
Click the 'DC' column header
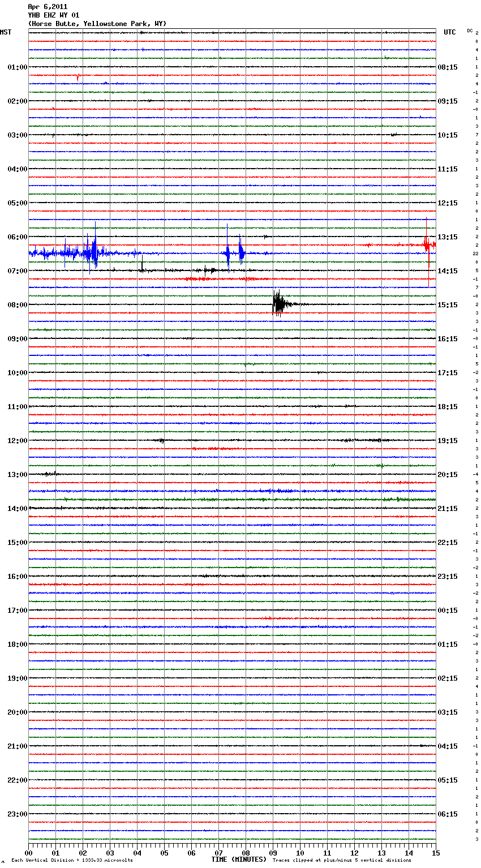pyautogui.click(x=470, y=31)
